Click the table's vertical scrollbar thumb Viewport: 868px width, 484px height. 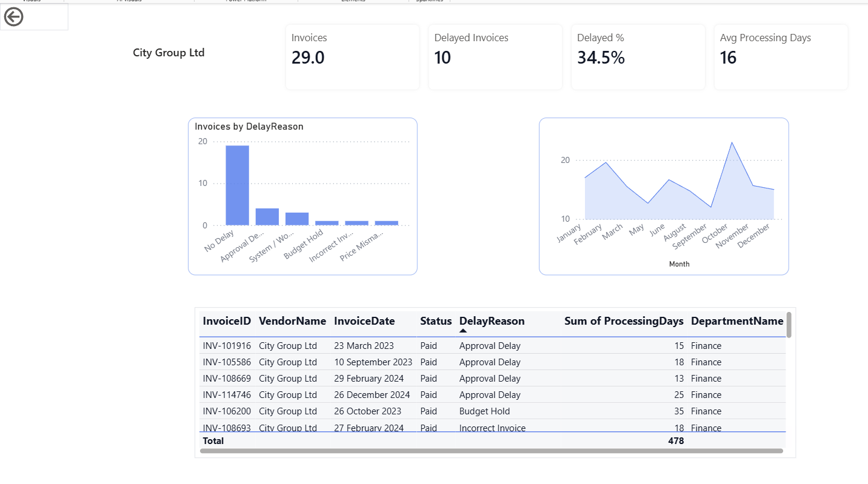[789, 325]
